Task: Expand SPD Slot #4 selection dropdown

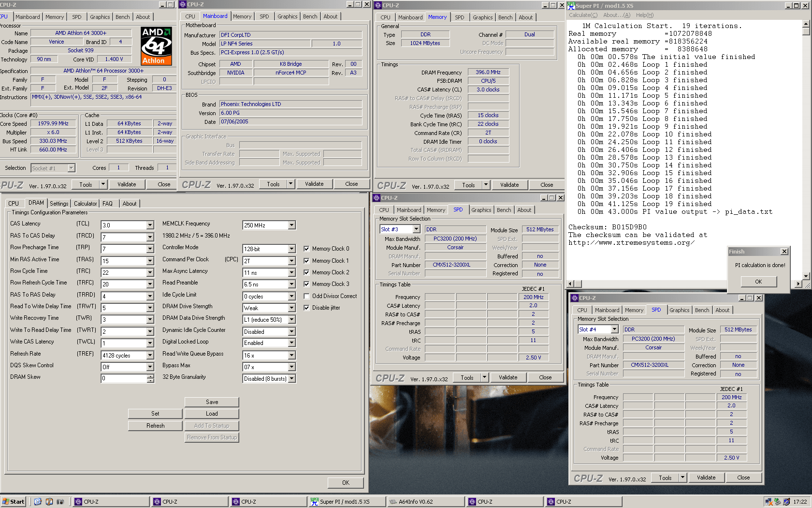Action: tap(615, 329)
